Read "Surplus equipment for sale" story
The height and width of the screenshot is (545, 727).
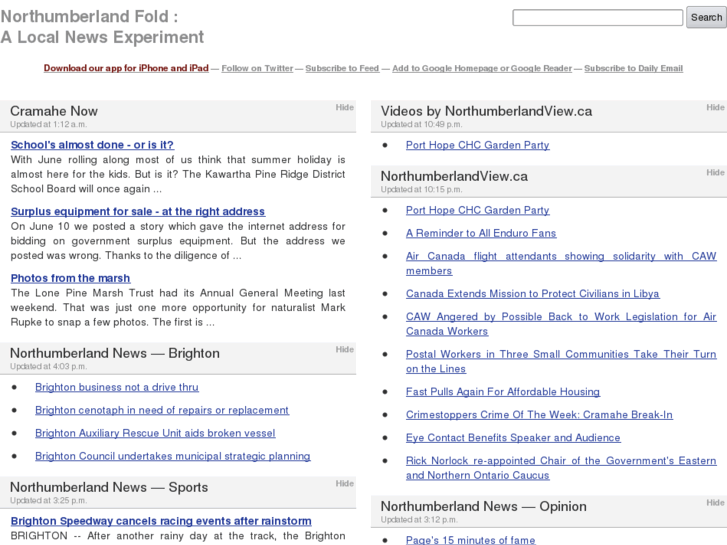coord(137,212)
